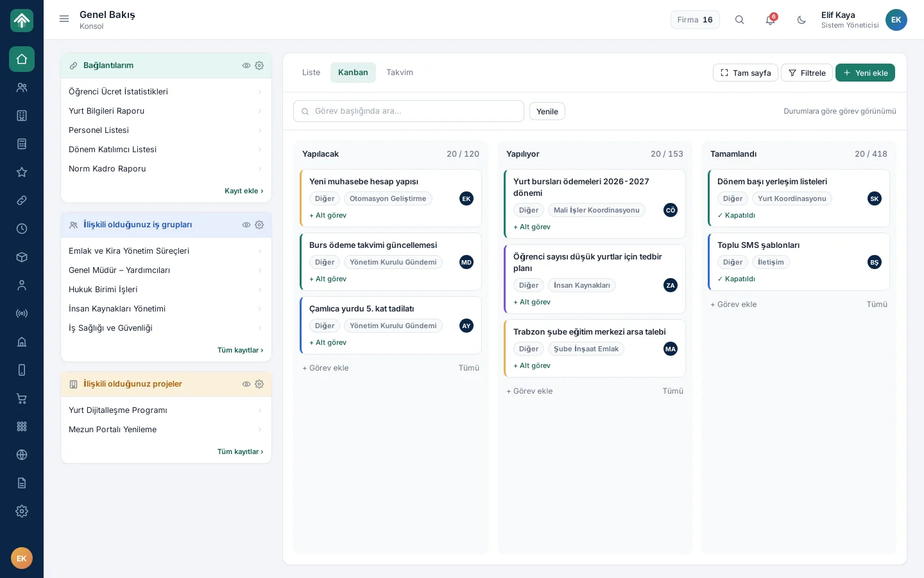Click the Otomasyon Geliştirme tag

388,199
